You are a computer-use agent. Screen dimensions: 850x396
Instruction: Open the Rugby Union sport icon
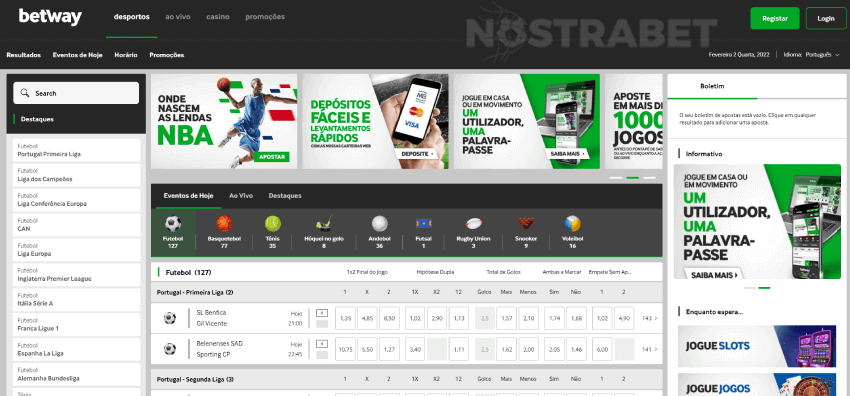[x=473, y=223]
